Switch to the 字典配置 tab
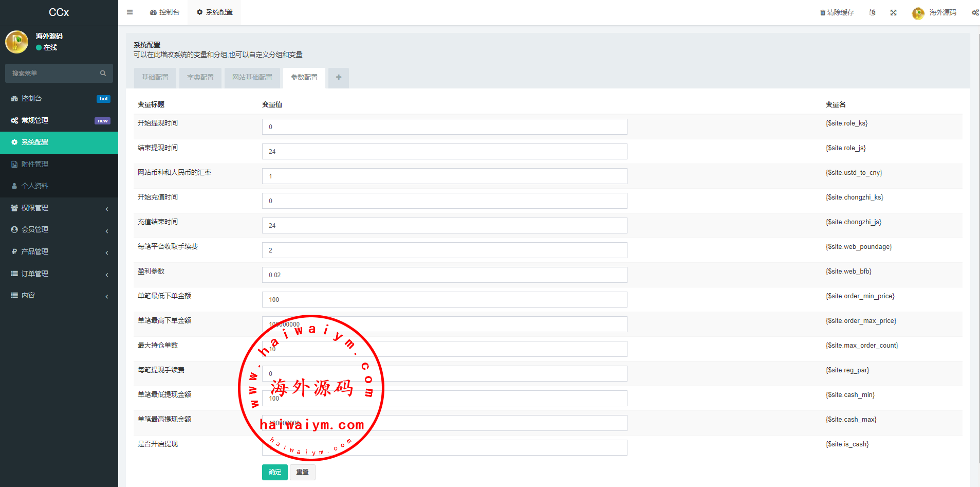Screen dimensions: 980x487 coord(200,78)
